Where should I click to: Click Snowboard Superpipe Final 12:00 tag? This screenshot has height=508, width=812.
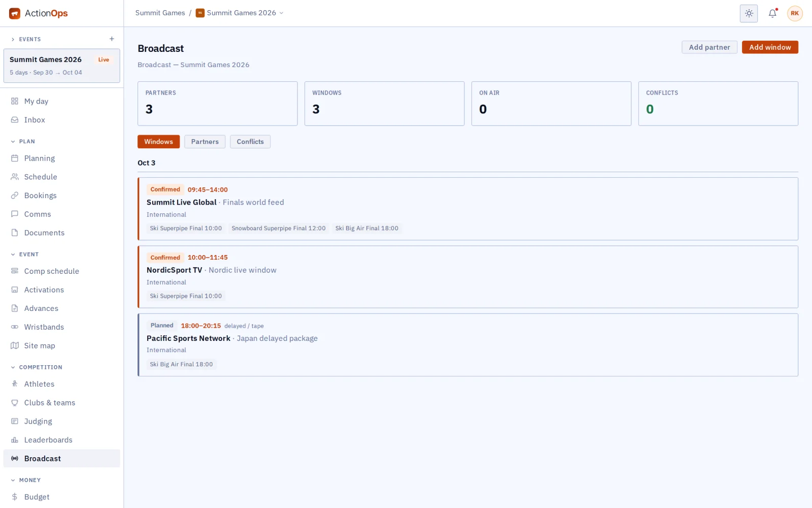tap(279, 229)
